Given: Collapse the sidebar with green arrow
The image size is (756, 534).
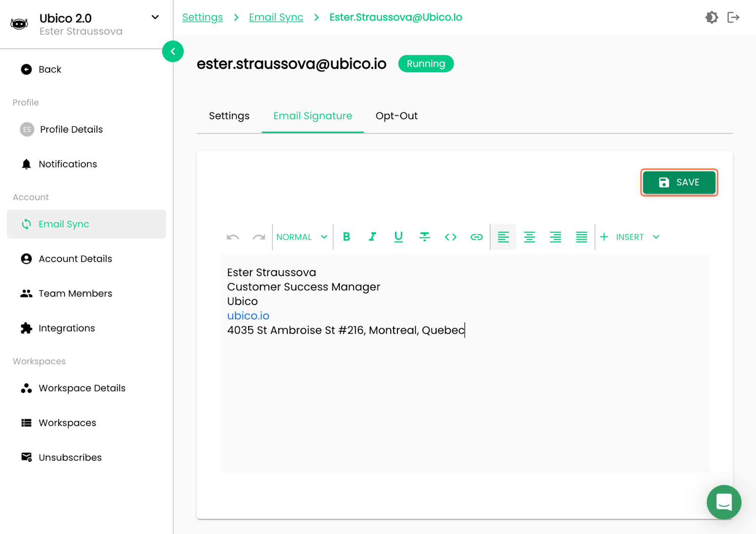Looking at the screenshot, I should pyautogui.click(x=173, y=51).
